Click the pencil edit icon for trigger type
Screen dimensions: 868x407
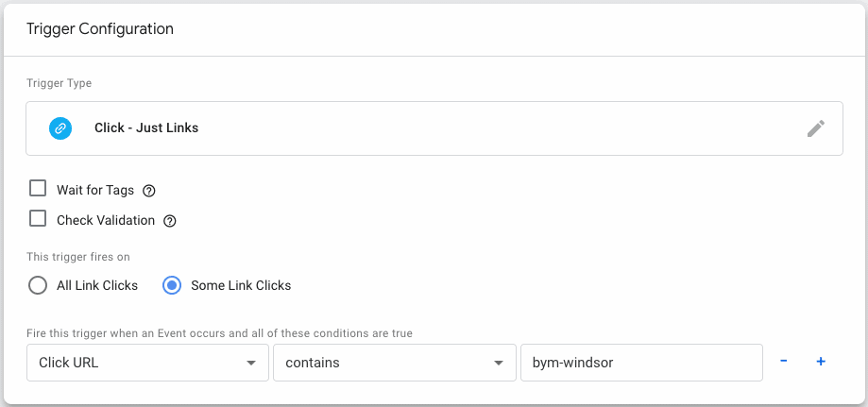tap(816, 128)
